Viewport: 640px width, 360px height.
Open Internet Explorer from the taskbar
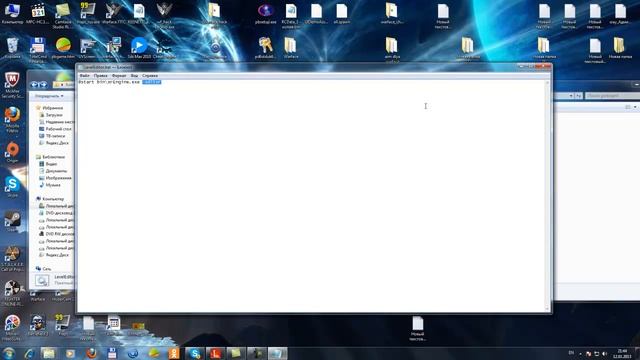(29, 353)
